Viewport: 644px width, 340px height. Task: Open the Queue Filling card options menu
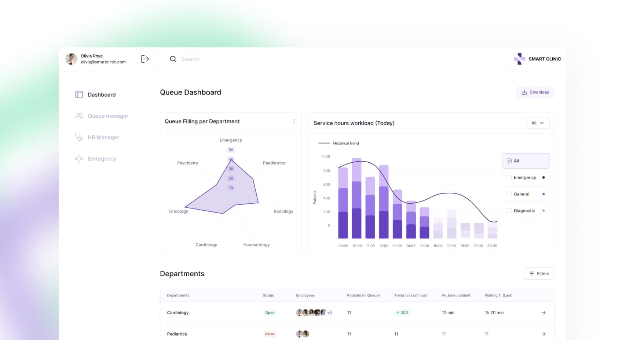tap(294, 121)
